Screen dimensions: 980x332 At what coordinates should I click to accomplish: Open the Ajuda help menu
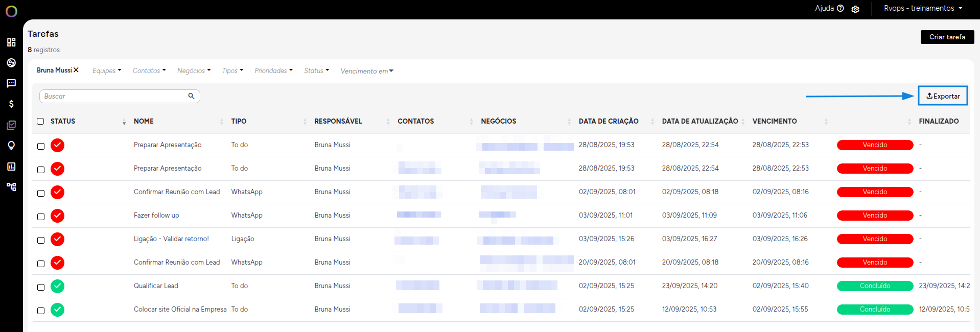pyautogui.click(x=829, y=8)
